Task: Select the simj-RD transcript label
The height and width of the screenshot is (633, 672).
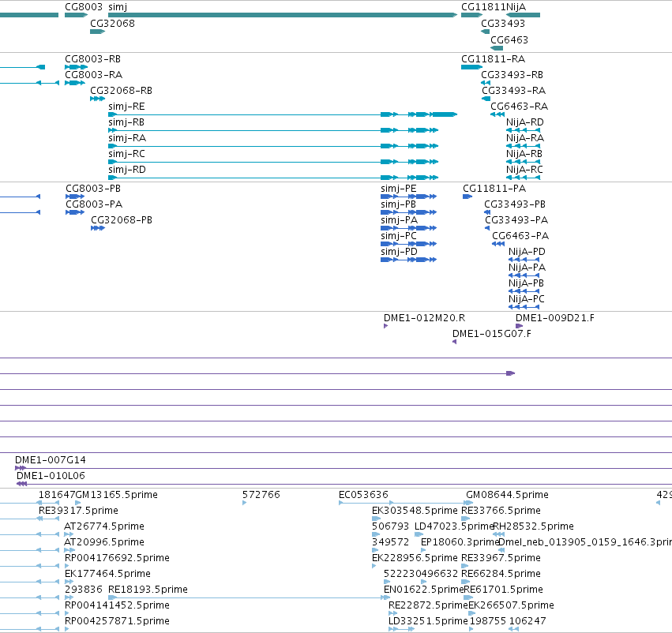Action: tap(127, 170)
